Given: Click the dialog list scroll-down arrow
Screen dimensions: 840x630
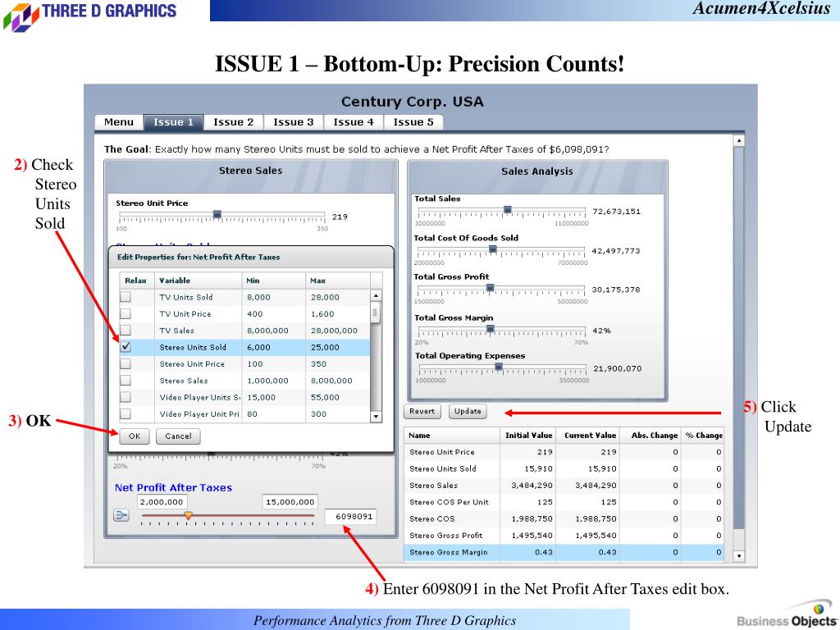Looking at the screenshot, I should click(376, 416).
